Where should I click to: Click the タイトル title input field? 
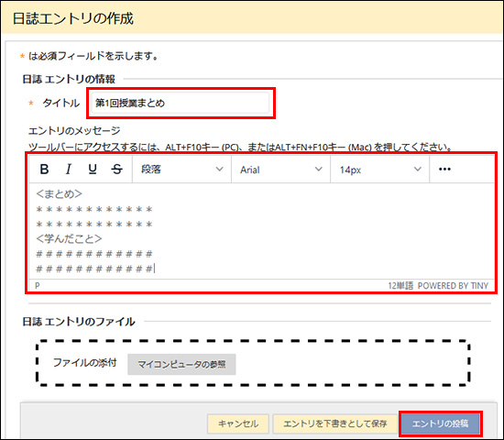coord(180,103)
